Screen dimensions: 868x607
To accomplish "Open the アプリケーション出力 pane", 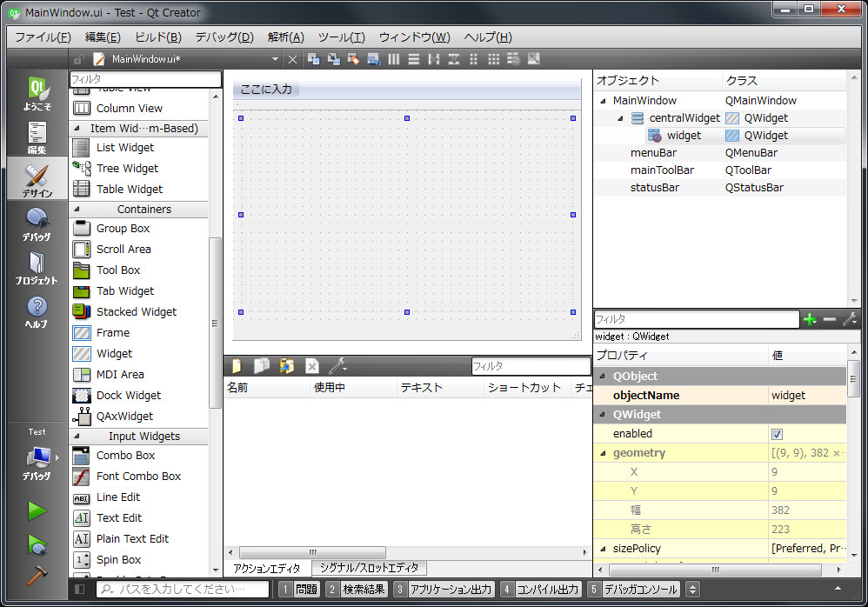I will [x=444, y=590].
